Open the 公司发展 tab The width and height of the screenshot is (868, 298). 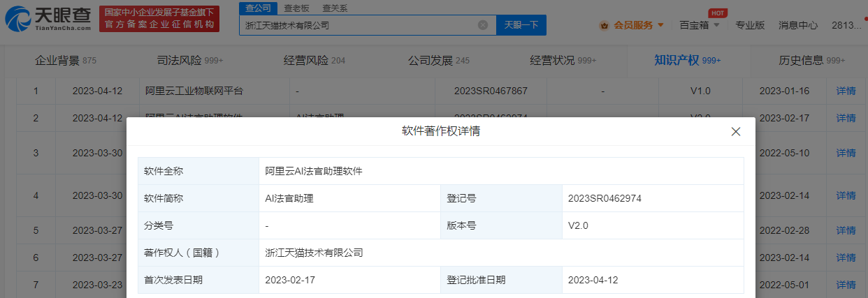439,61
